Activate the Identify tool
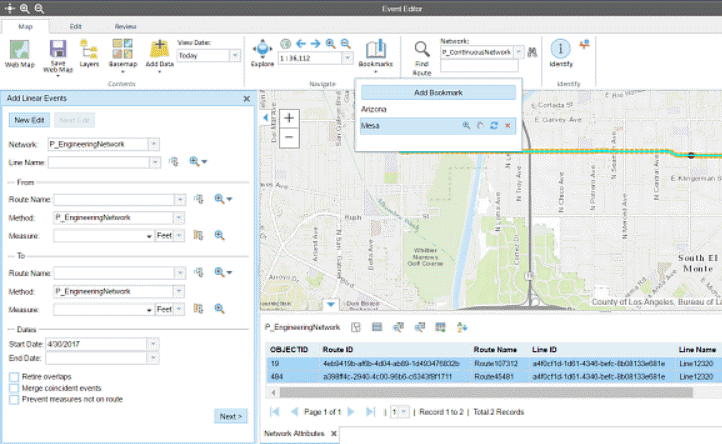 (561, 52)
